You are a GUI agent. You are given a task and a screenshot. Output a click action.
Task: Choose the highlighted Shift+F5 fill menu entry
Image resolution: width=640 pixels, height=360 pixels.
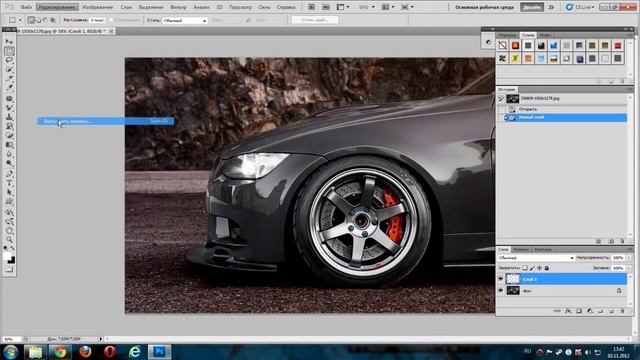pos(105,121)
